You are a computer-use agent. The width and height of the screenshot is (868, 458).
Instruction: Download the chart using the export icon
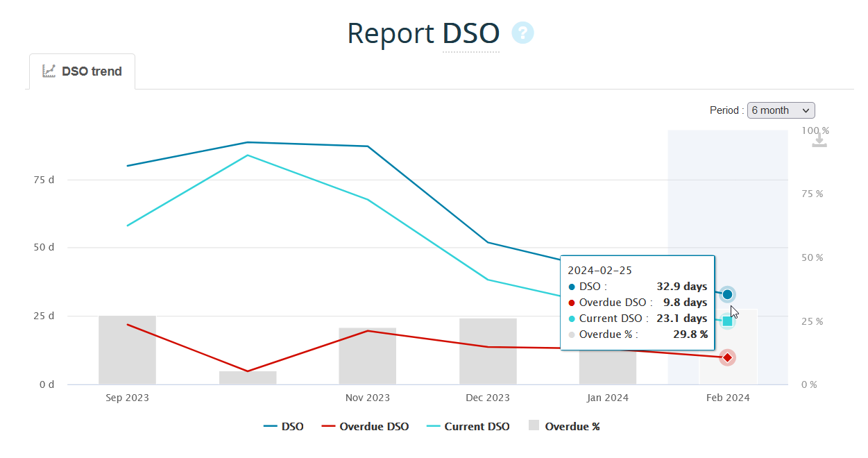point(819,140)
